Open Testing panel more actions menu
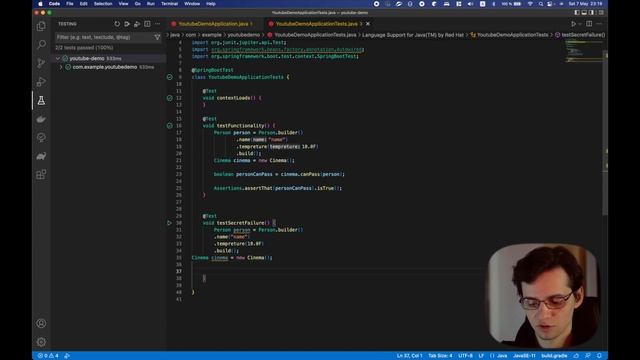This screenshot has height=360, width=640. click(158, 24)
